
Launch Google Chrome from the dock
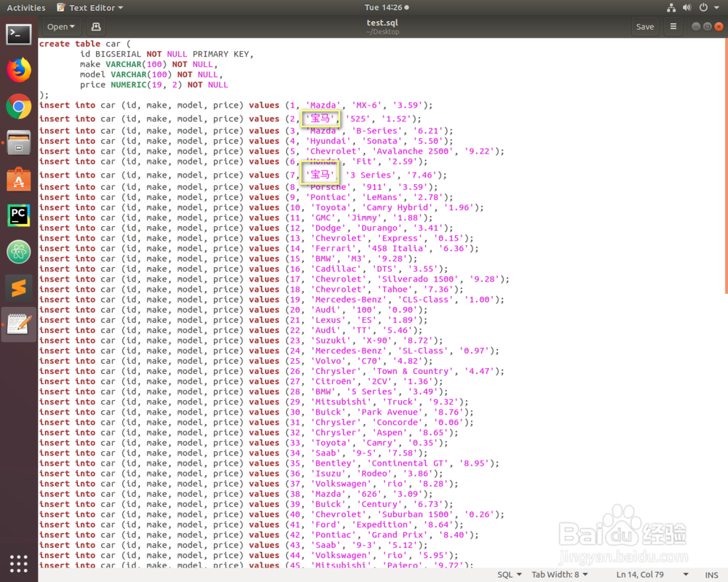tap(19, 107)
